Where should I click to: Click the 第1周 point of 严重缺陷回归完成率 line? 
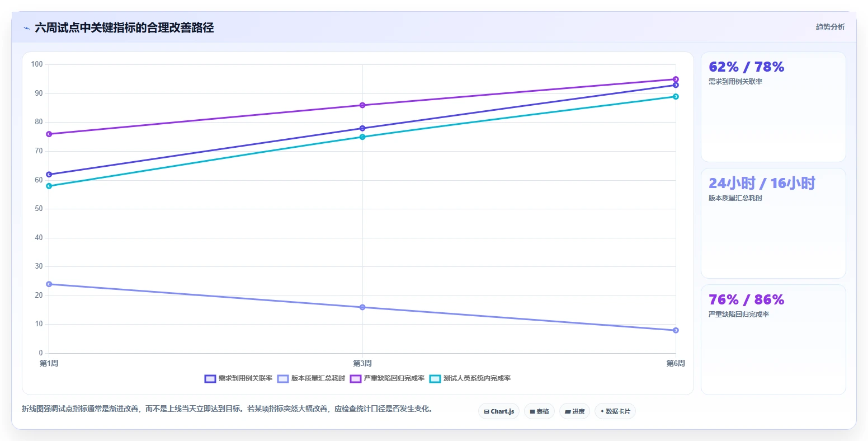coord(49,134)
